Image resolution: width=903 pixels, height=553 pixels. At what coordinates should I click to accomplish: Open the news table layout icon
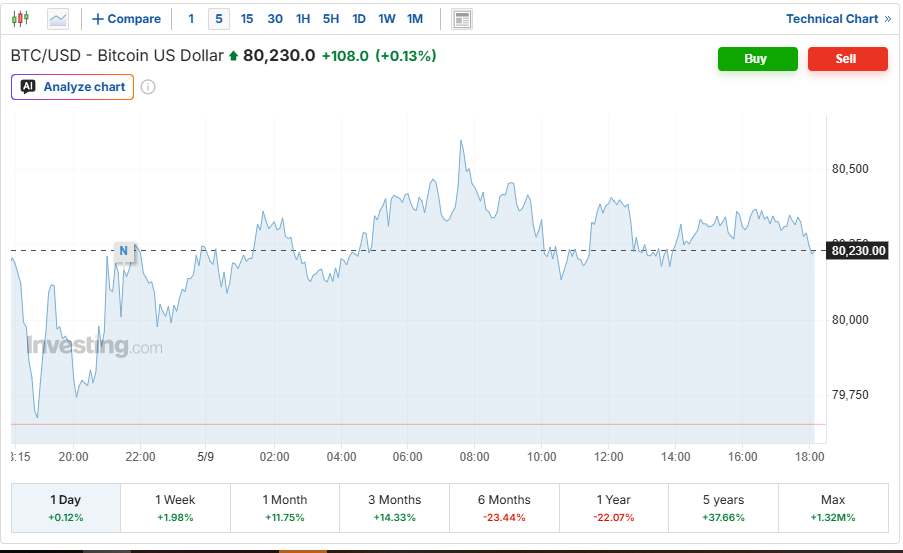pos(462,19)
